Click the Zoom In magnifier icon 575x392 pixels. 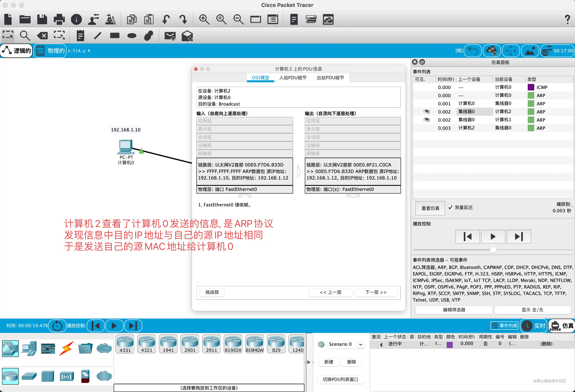[204, 19]
